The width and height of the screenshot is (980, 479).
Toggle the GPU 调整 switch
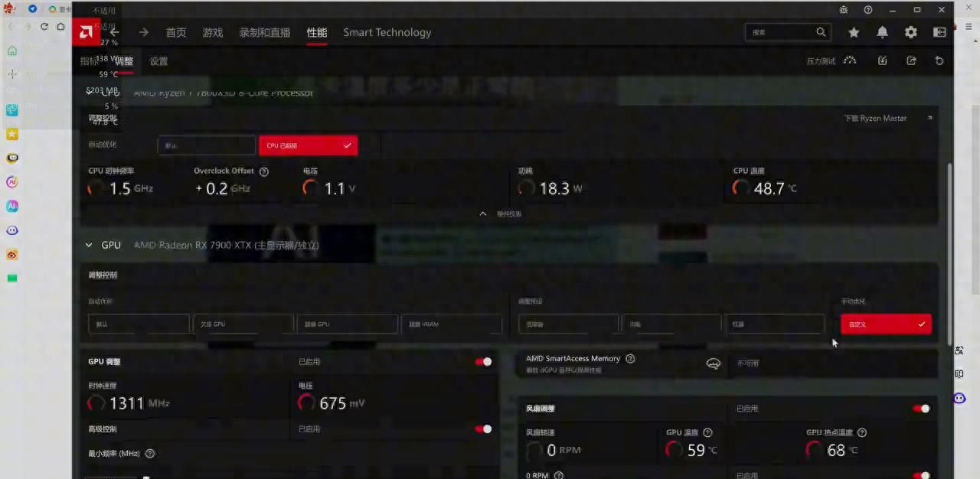484,361
